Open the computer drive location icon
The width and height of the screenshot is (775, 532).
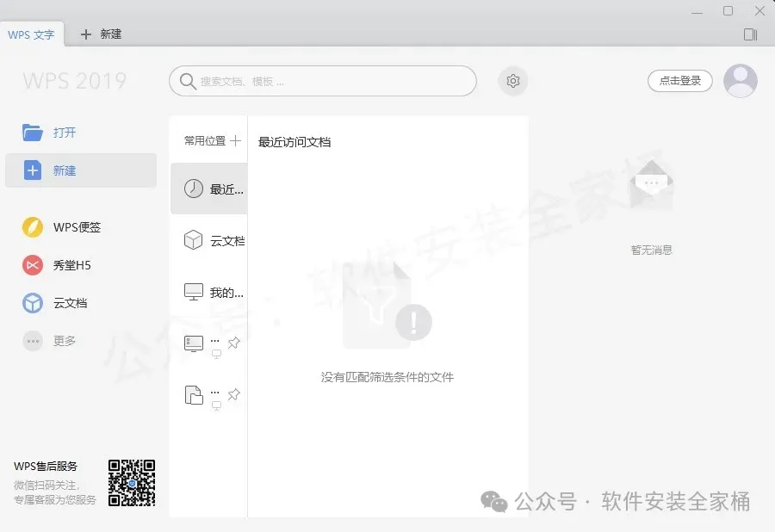[x=193, y=343]
